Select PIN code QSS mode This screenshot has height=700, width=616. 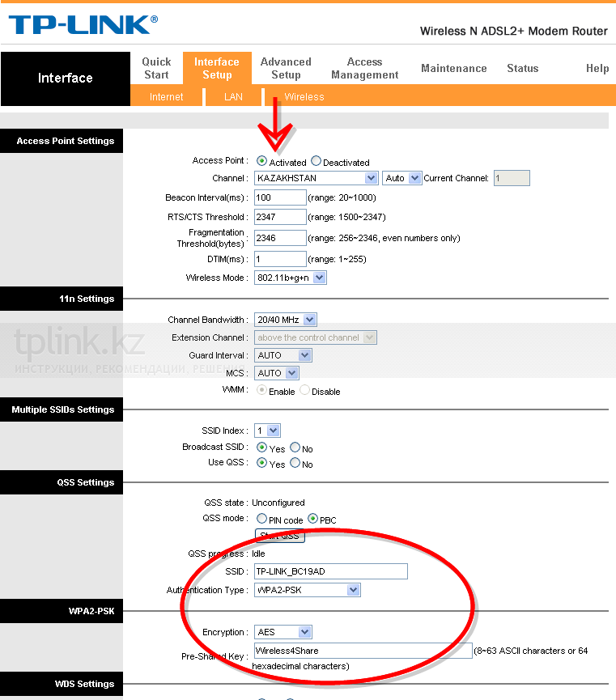261,519
